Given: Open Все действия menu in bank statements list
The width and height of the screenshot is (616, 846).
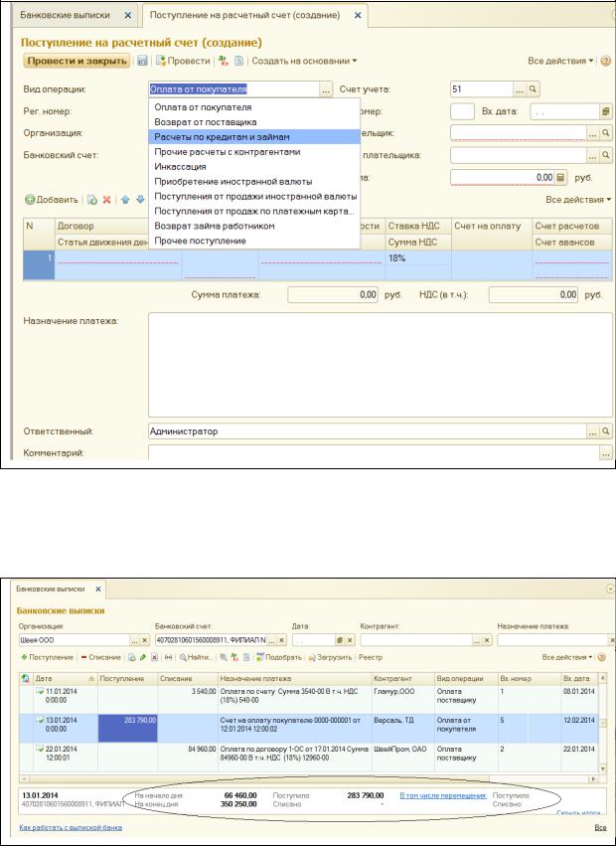Looking at the screenshot, I should 567,658.
